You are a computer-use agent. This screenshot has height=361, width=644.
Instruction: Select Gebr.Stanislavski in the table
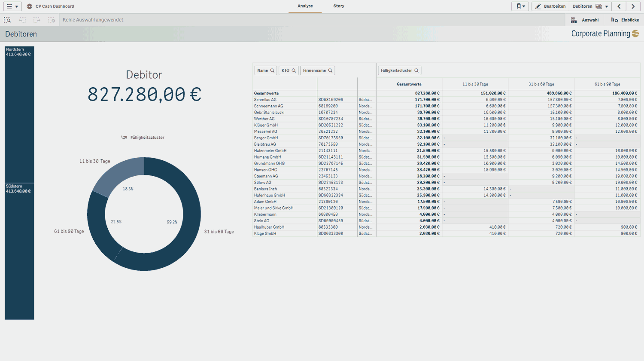click(269, 113)
